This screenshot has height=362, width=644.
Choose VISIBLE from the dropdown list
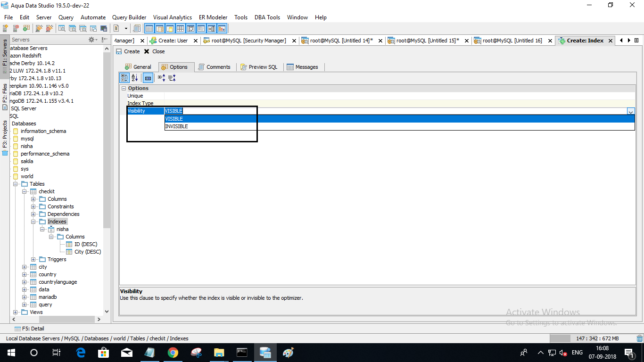(x=399, y=119)
